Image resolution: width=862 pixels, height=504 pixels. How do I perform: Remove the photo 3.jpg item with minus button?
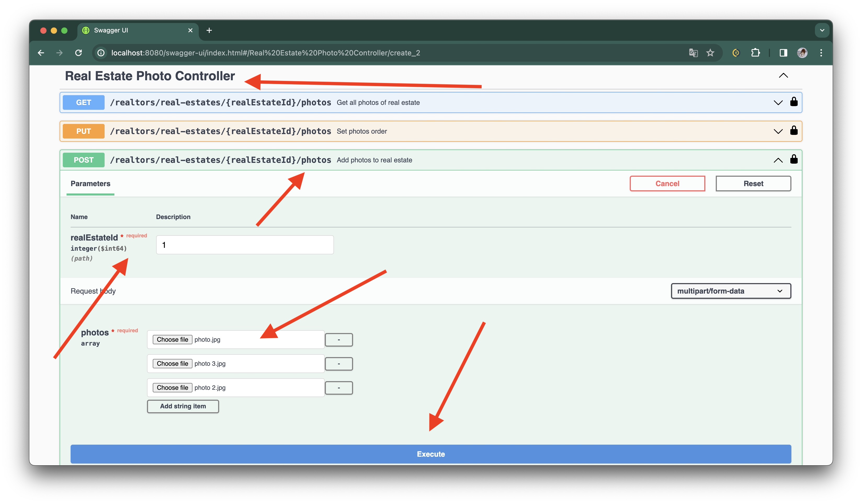339,364
